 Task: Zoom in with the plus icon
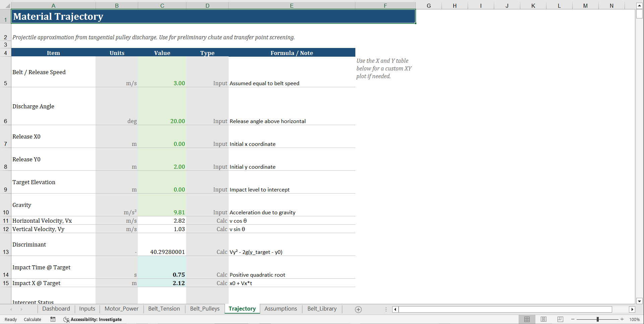(x=623, y=319)
